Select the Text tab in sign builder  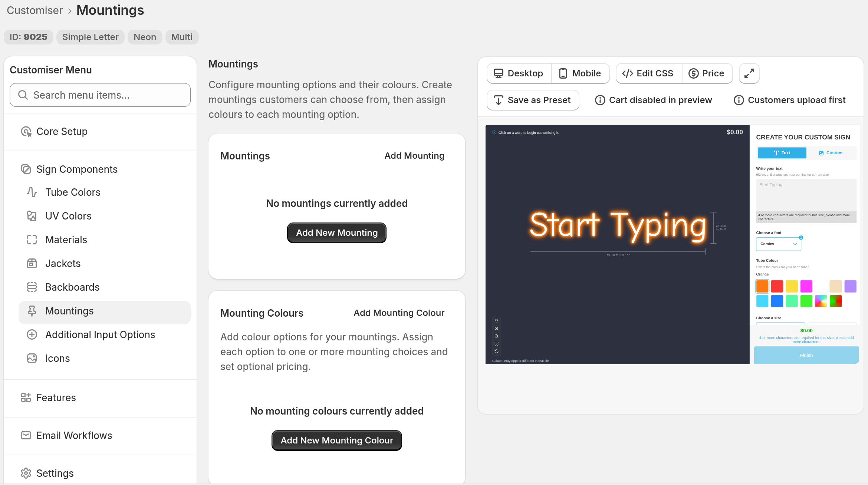click(782, 153)
